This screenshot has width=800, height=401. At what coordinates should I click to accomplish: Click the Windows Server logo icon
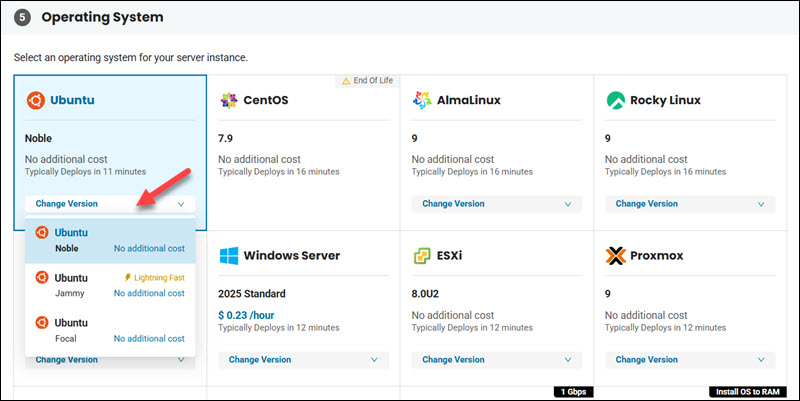229,256
